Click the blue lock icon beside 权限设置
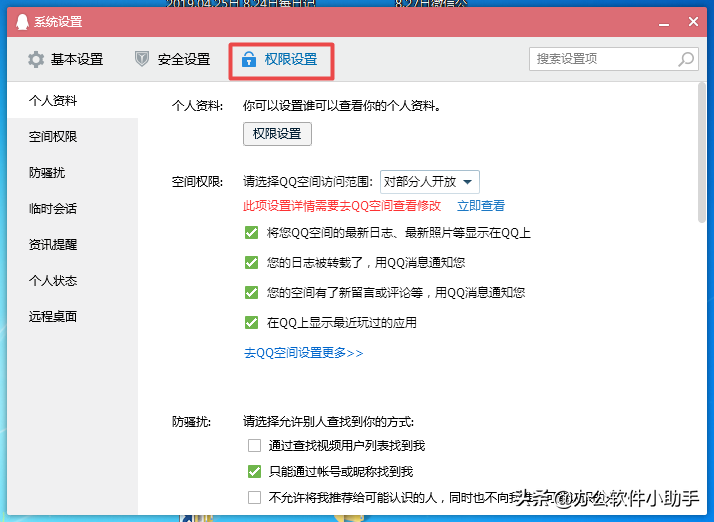Viewport: 714px width, 522px height. pyautogui.click(x=249, y=59)
